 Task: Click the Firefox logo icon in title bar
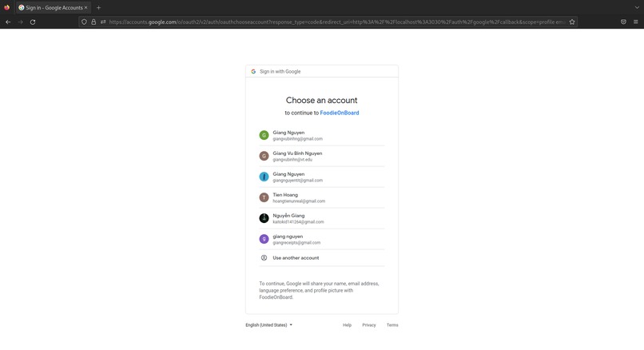[6, 7]
